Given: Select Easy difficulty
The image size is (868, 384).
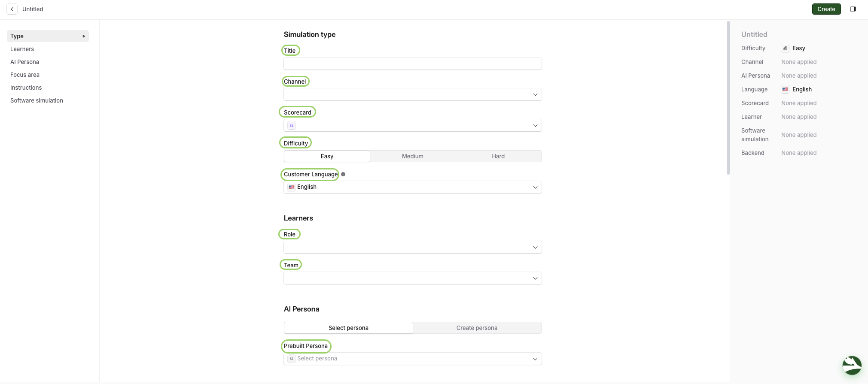Looking at the screenshot, I should point(327,156).
